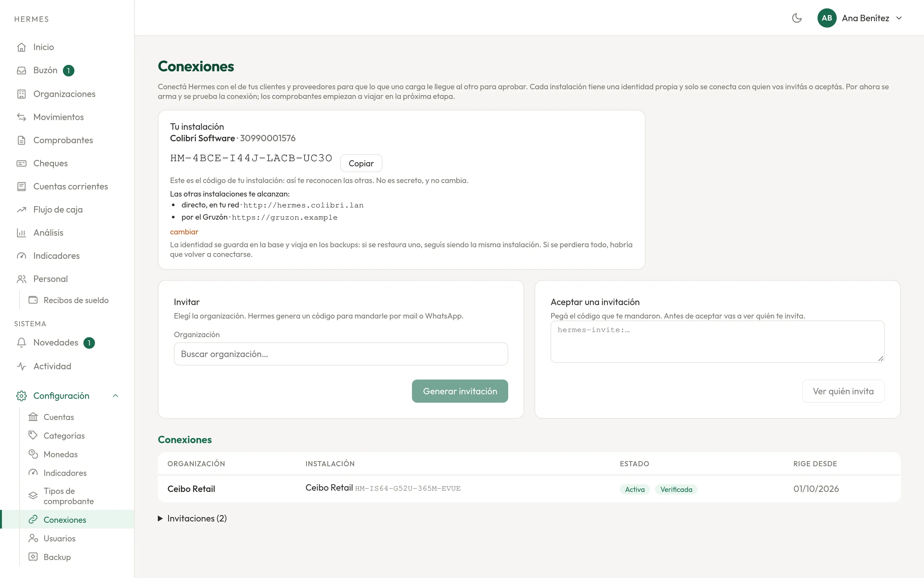Open Flujo de caja trend icon
This screenshot has width=924, height=578.
coord(21,209)
